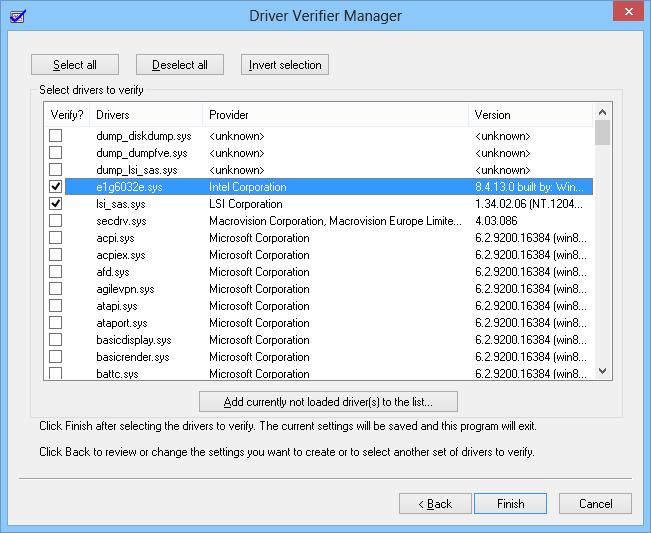This screenshot has width=651, height=533.
Task: Click the Driver Verifier app icon in title bar
Action: [x=15, y=15]
